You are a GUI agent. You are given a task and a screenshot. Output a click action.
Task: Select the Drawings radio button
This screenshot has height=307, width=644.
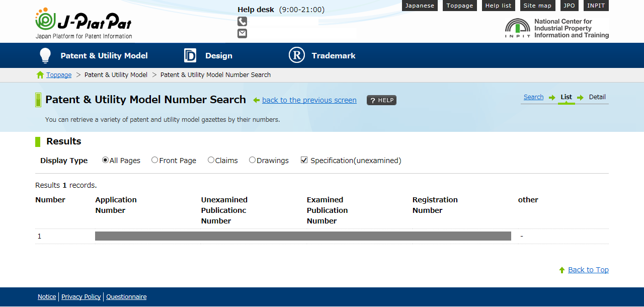(252, 160)
